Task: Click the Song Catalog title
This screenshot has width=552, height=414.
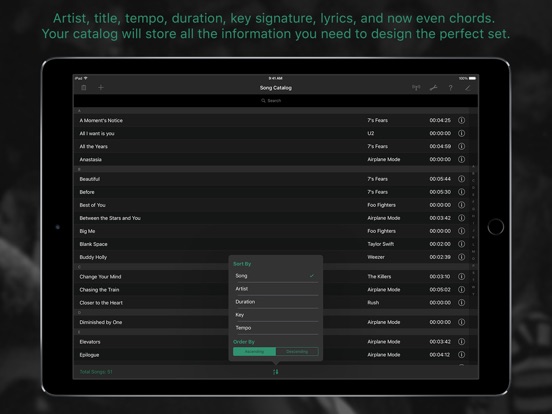Action: coord(276,88)
